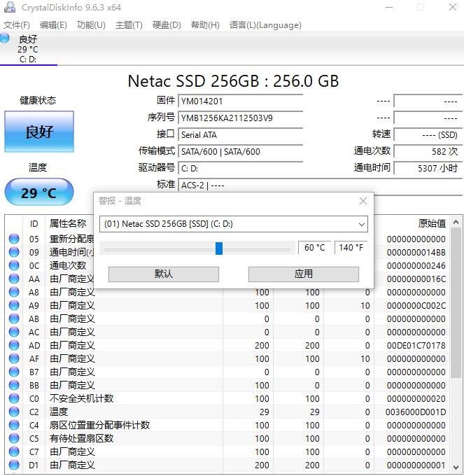
Task: Click the temperature threshold slider handle
Action: (219, 248)
